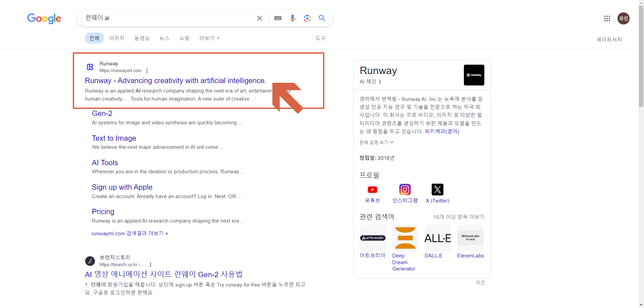
Task: Open the Sign up with Apple sitelink
Action: [x=122, y=187]
